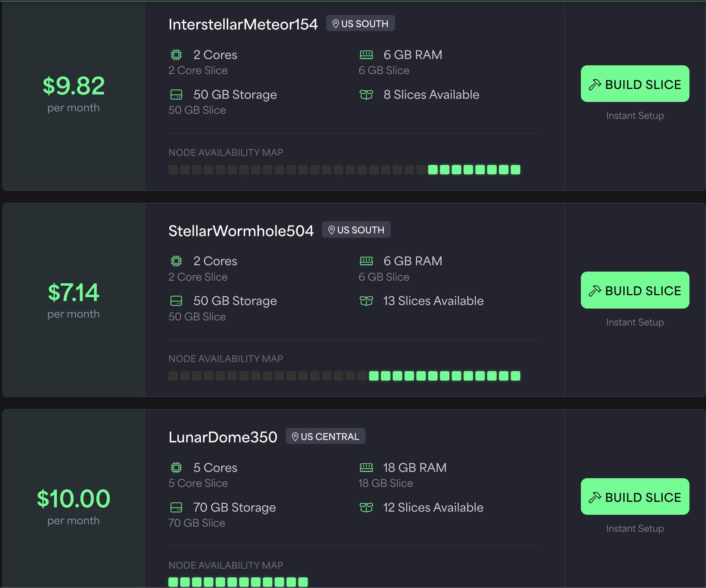
Task: Click the US CENTRAL location badge
Action: [x=325, y=436]
